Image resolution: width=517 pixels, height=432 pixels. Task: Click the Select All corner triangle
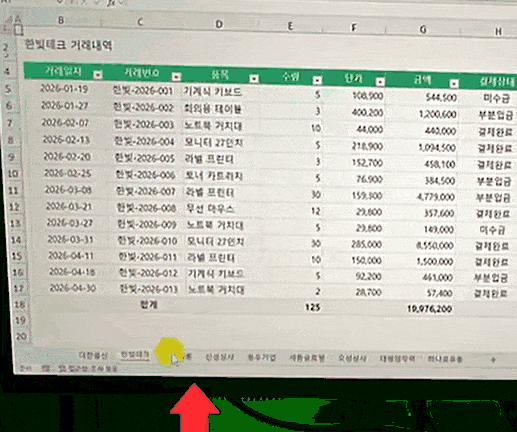click(9, 20)
